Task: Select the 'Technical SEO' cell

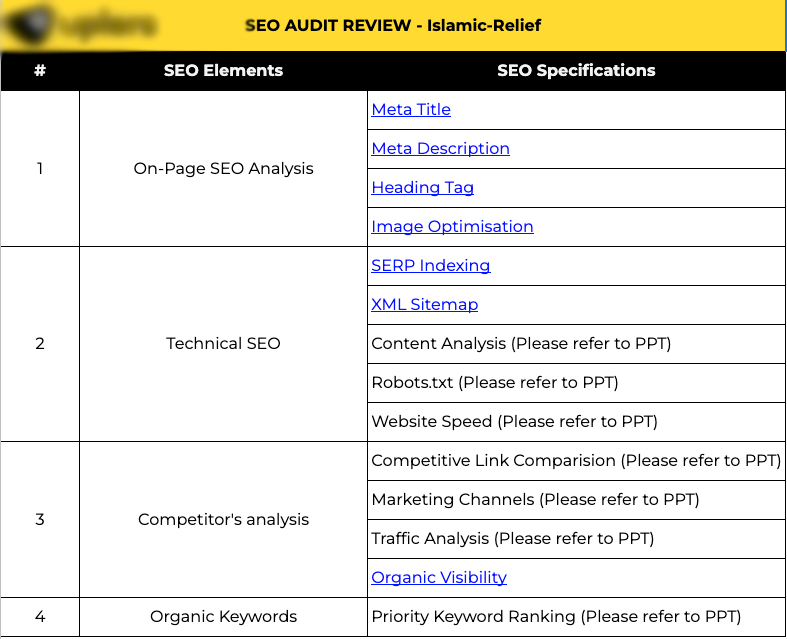Action: coord(223,344)
